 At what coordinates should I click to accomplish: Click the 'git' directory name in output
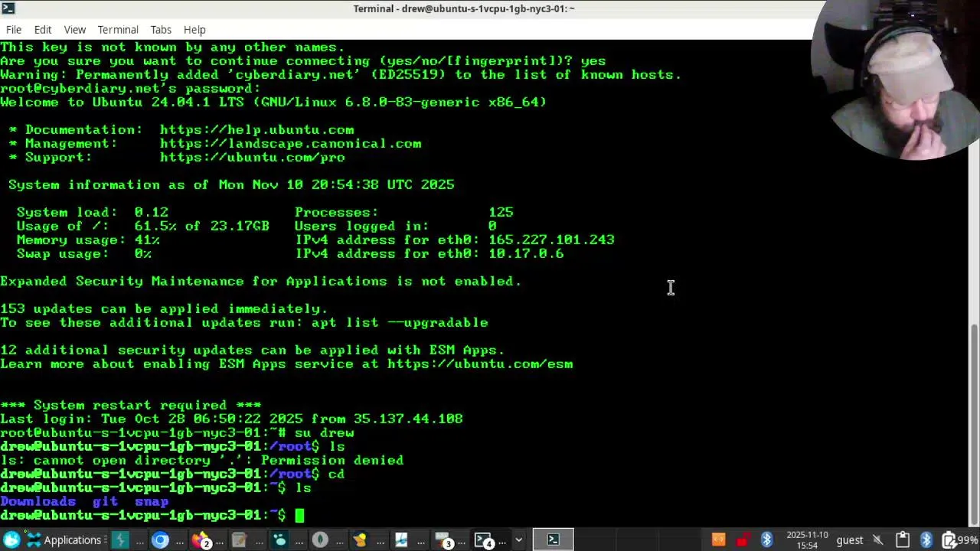point(105,502)
